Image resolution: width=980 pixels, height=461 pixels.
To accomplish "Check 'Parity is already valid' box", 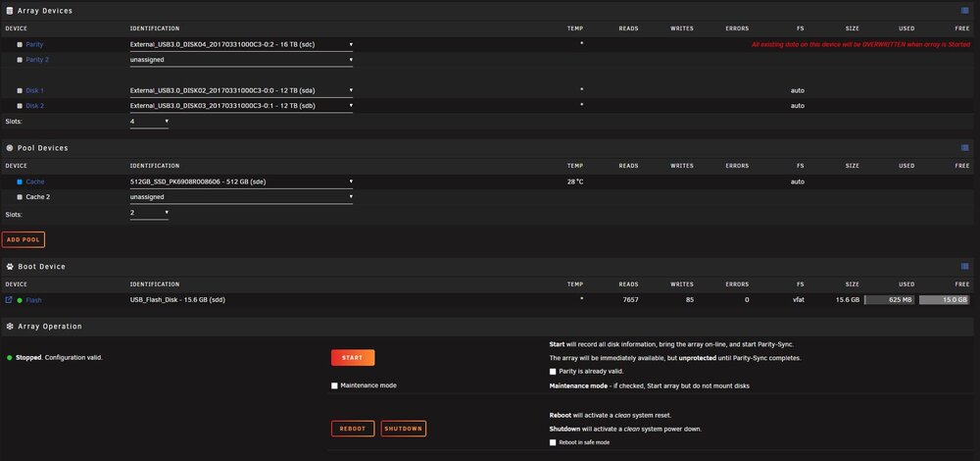I will click(553, 372).
